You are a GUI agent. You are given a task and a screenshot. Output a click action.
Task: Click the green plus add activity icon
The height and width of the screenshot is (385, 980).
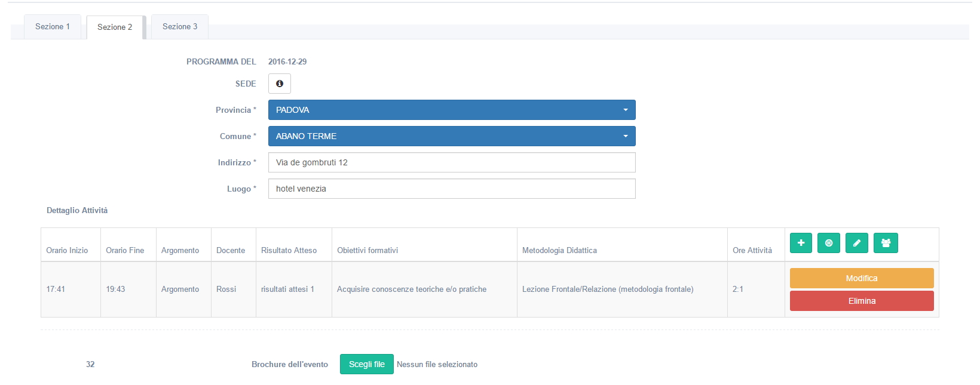[x=801, y=243]
